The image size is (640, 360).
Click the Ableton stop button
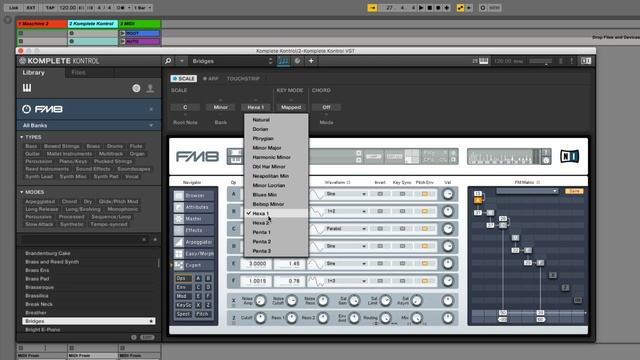point(430,8)
